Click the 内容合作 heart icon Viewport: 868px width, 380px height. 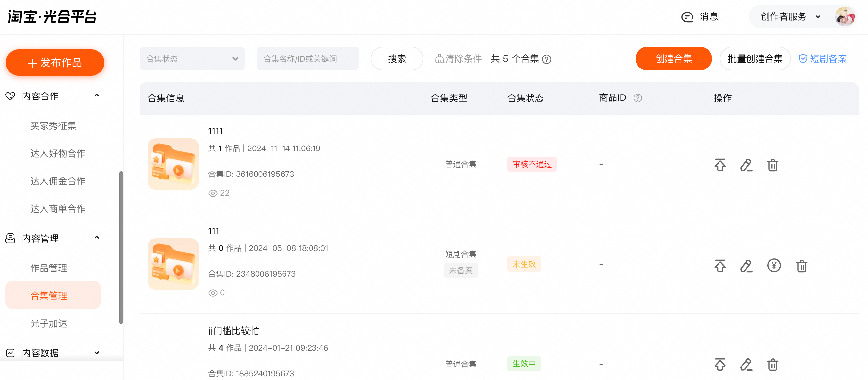(10, 96)
